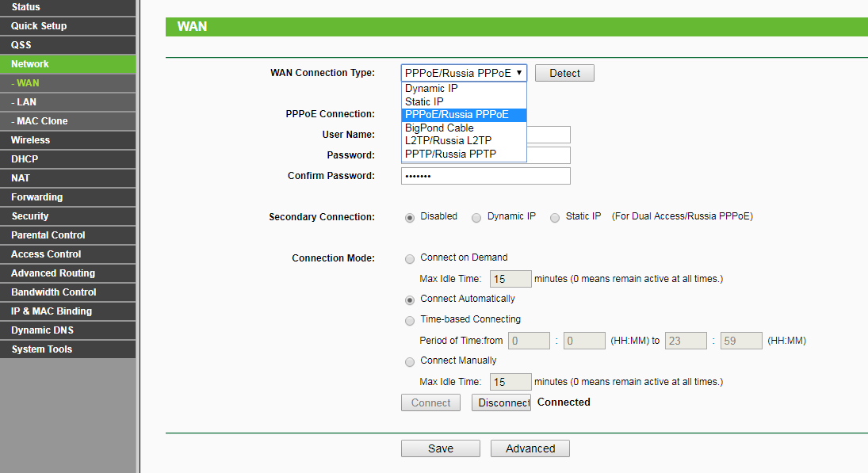
Task: Click the Disconnect button
Action: click(x=501, y=402)
